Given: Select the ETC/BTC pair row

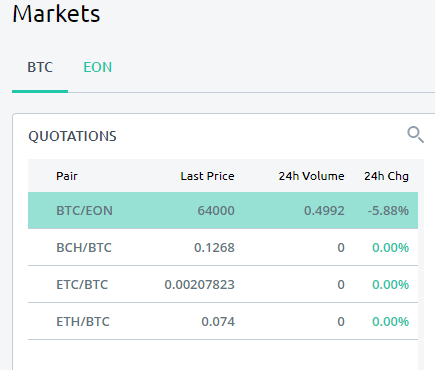Looking at the screenshot, I should tap(223, 284).
